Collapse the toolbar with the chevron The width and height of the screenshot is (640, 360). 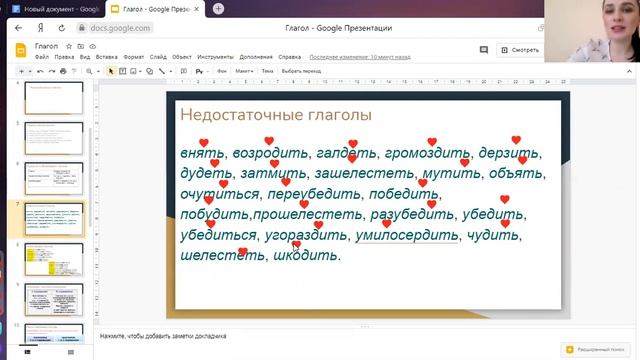(x=629, y=71)
